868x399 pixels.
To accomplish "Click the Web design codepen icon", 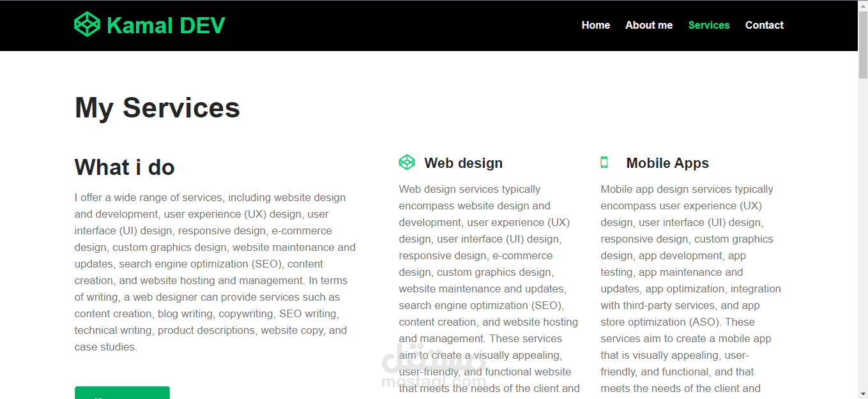I will click(407, 162).
